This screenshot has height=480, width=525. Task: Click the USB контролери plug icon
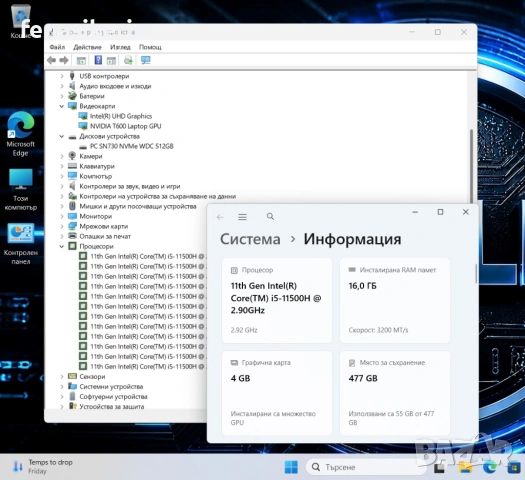(72, 76)
